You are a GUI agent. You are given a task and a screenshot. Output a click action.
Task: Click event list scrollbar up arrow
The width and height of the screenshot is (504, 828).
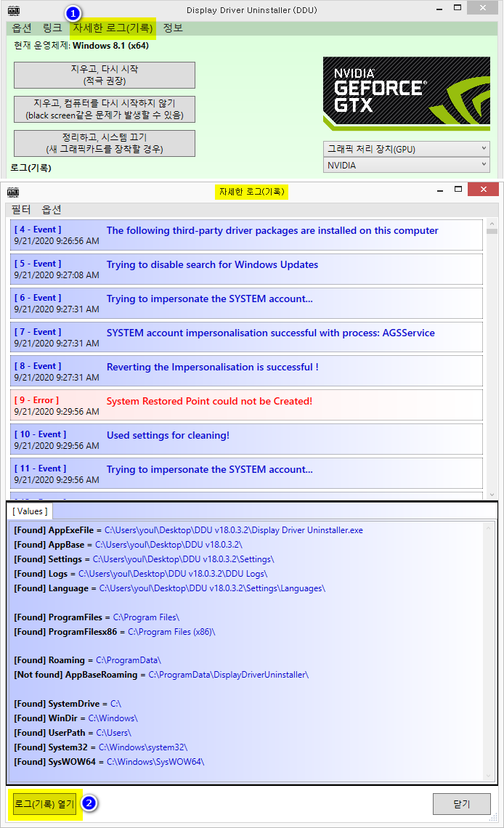(492, 224)
